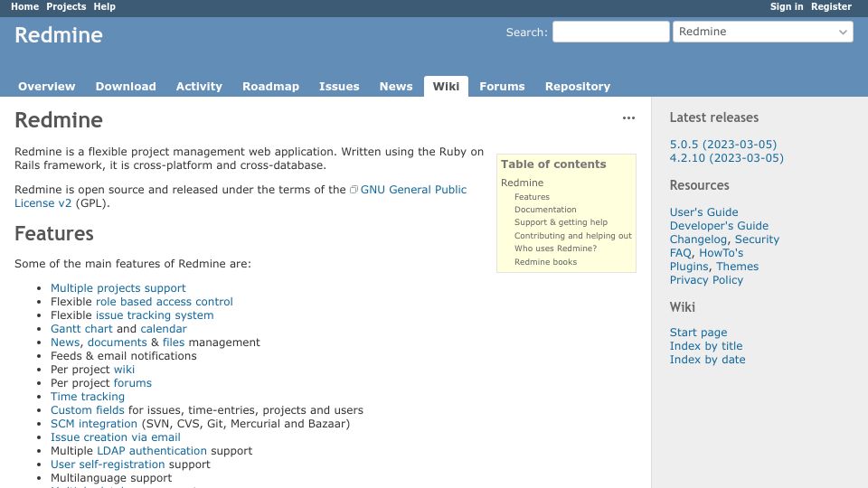Open Projects in the top menu
The height and width of the screenshot is (488, 868).
pos(66,6)
